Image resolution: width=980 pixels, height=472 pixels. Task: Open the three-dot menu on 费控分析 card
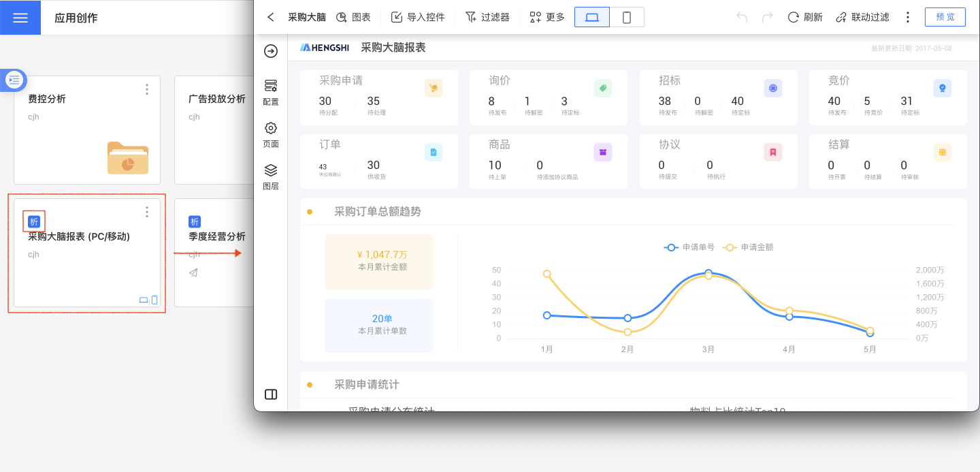[x=147, y=89]
